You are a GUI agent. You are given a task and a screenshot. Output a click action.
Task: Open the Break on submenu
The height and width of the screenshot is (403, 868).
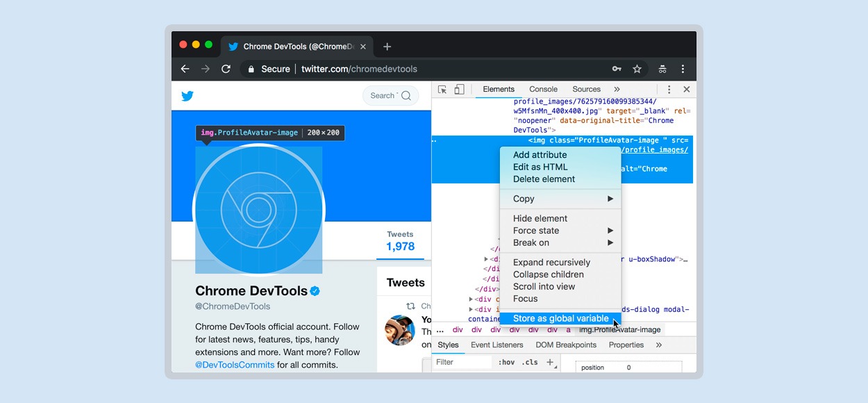pos(560,242)
